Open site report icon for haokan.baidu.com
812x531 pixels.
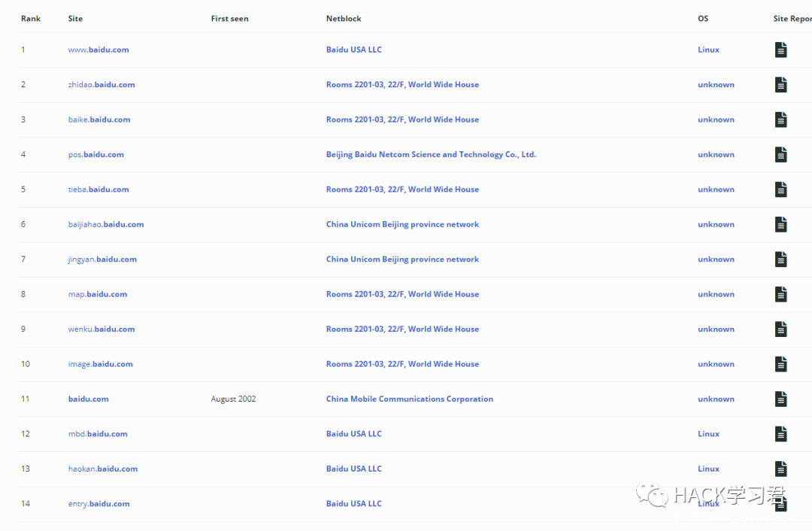click(x=781, y=469)
